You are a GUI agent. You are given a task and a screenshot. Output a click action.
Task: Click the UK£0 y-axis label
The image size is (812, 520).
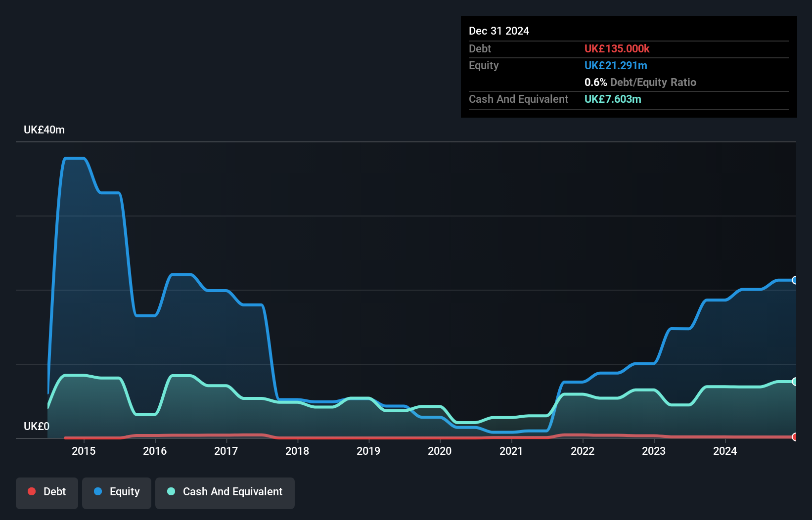[37, 427]
